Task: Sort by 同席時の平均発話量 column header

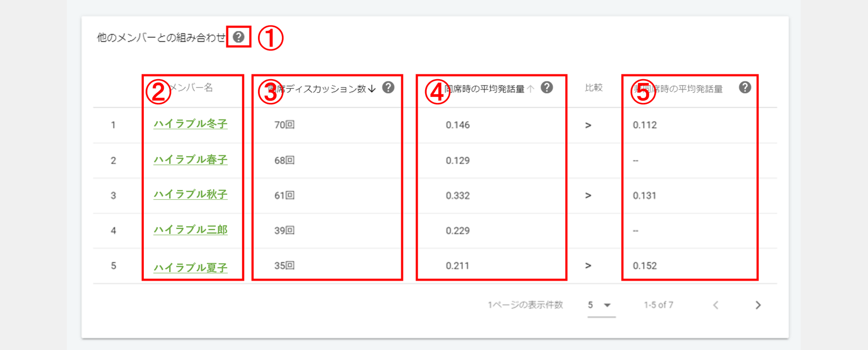Action: (485, 89)
